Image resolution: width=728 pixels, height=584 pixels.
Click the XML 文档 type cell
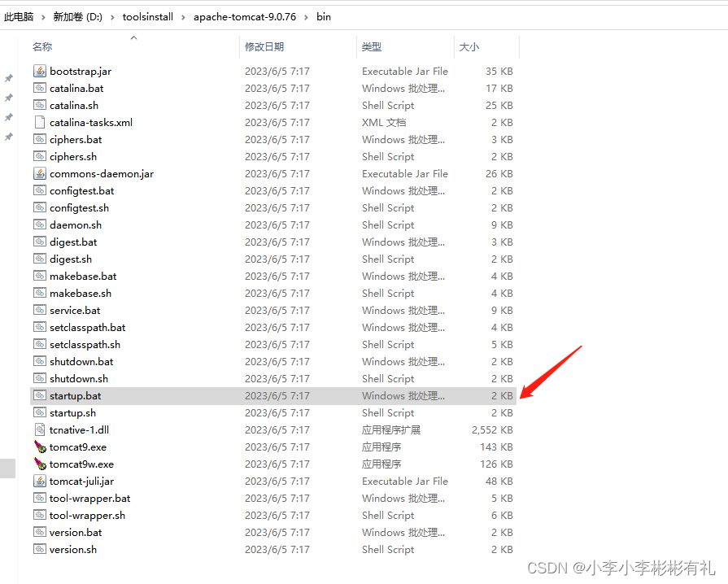click(x=384, y=123)
